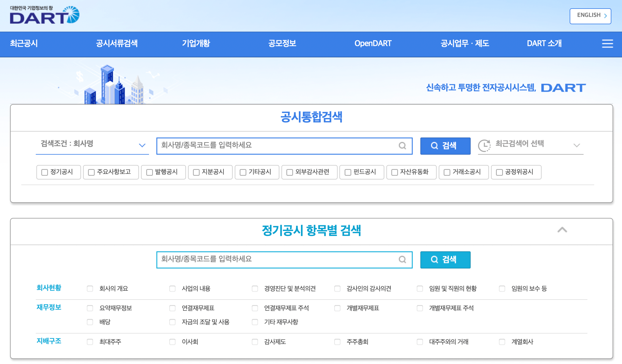Open the hamburger menu in the navigation bar
The image size is (622, 364).
[607, 44]
